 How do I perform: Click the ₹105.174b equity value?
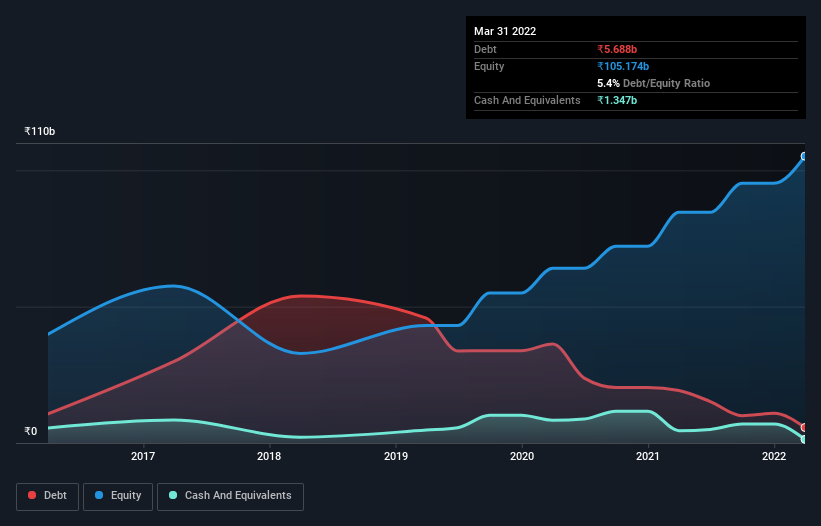click(623, 66)
